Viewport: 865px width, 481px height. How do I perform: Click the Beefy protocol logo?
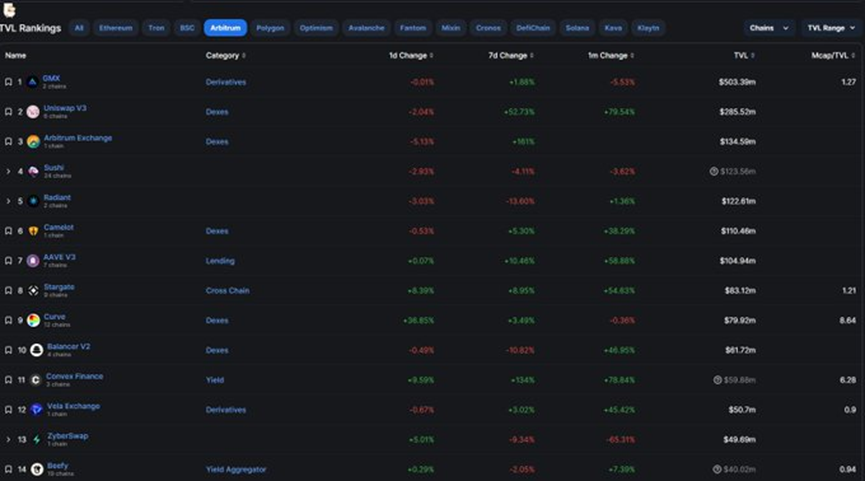coord(36,469)
